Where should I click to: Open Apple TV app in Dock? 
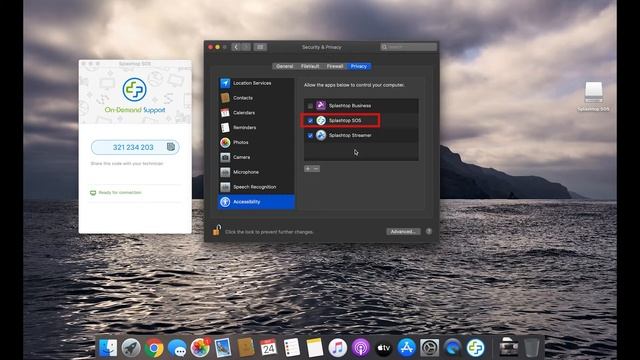[x=384, y=348]
